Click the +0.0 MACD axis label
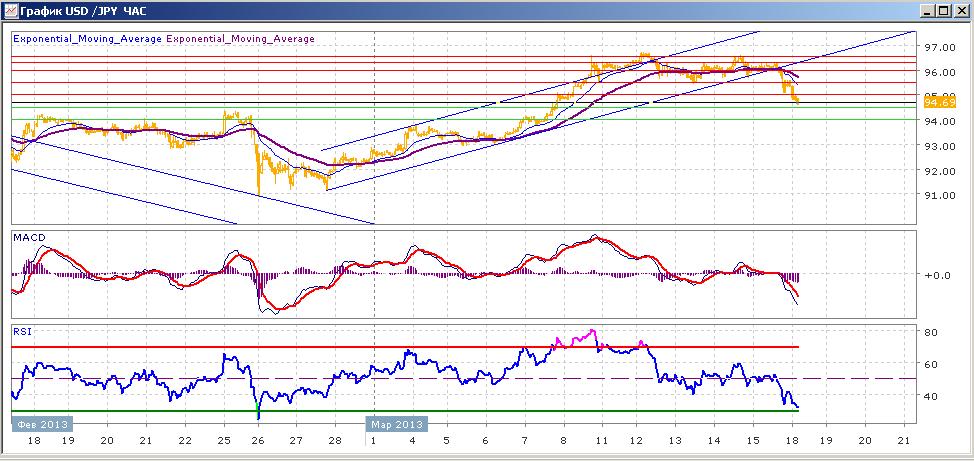974x461 pixels. (x=937, y=275)
